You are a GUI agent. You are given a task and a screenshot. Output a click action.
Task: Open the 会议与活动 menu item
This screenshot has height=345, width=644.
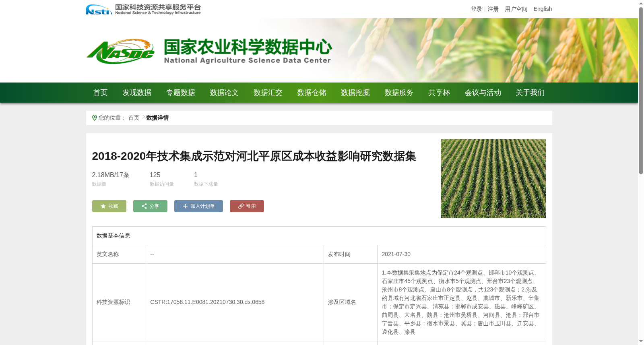pyautogui.click(x=483, y=93)
